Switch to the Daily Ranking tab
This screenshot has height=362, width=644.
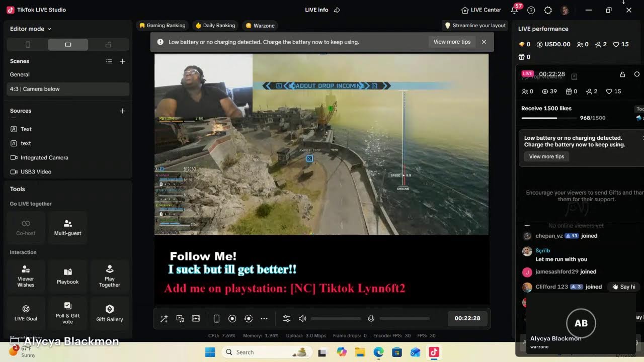215,26
